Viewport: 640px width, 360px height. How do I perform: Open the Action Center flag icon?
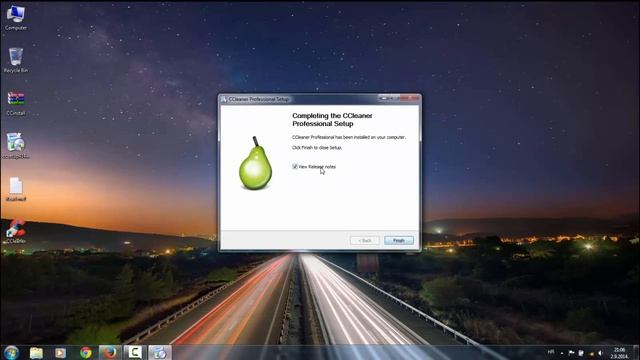571,353
